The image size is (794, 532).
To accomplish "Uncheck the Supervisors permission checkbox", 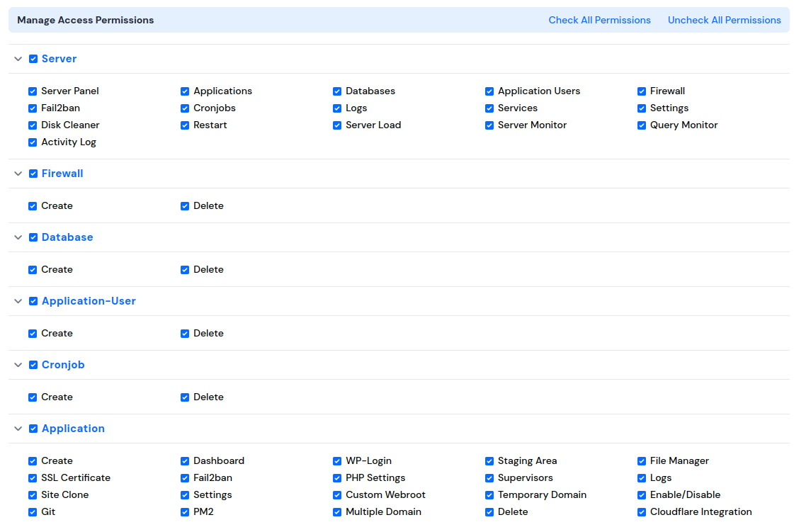I will [x=489, y=478].
